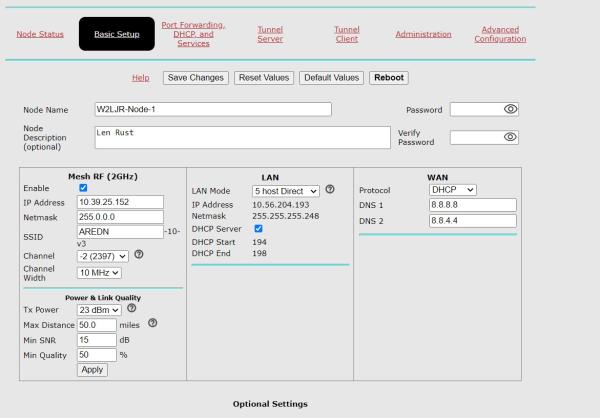Image resolution: width=600 pixels, height=418 pixels.
Task: Toggle the DHCP Server checkbox
Action: click(x=258, y=229)
